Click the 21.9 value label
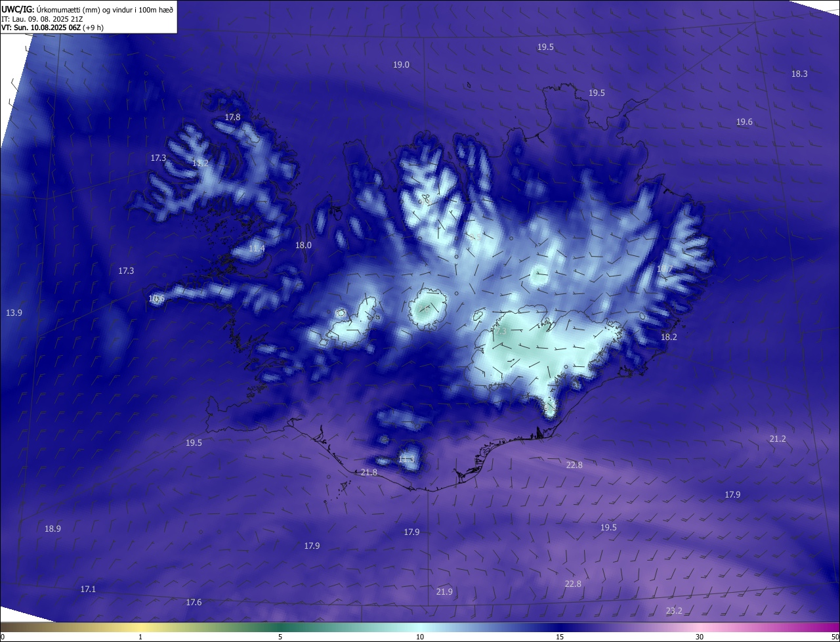 pyautogui.click(x=444, y=592)
